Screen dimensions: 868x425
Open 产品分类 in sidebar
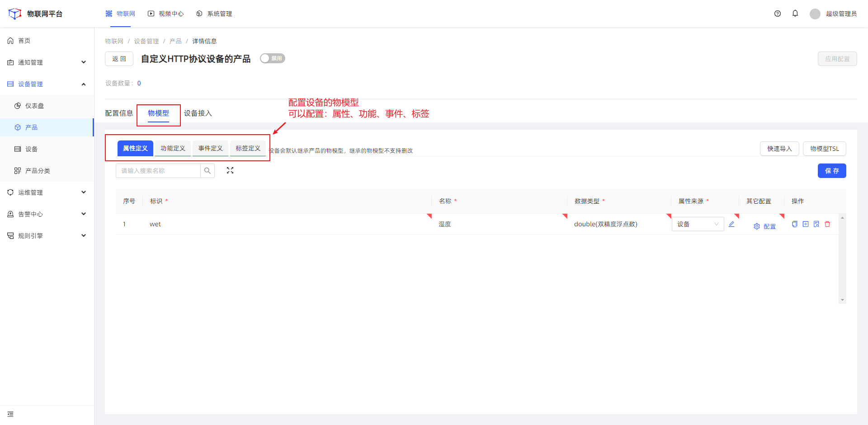[x=47, y=171]
